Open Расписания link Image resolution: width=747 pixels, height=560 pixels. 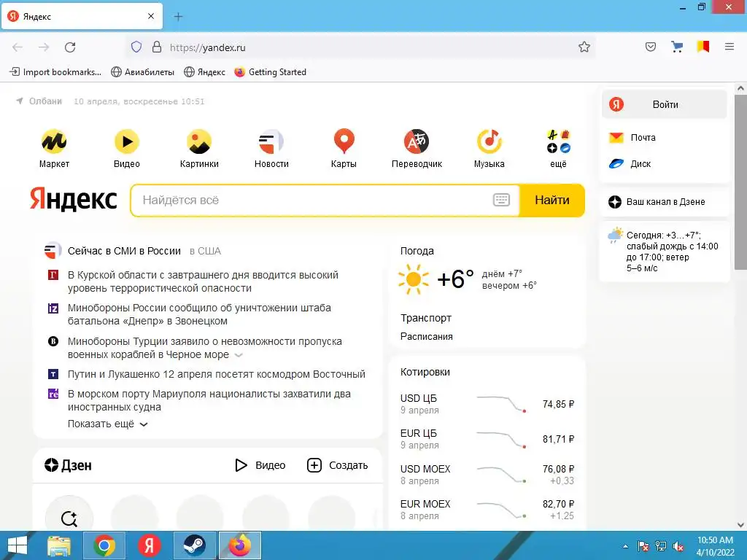426,337
